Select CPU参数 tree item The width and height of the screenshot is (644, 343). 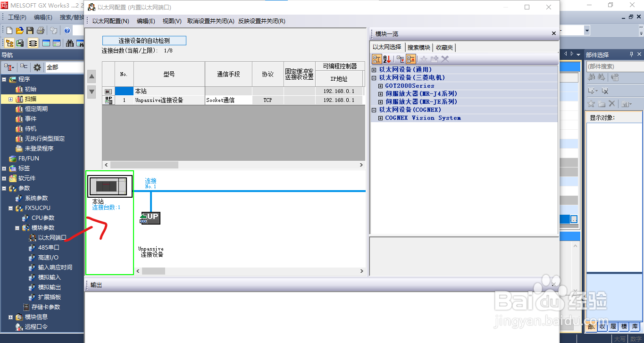click(x=42, y=218)
